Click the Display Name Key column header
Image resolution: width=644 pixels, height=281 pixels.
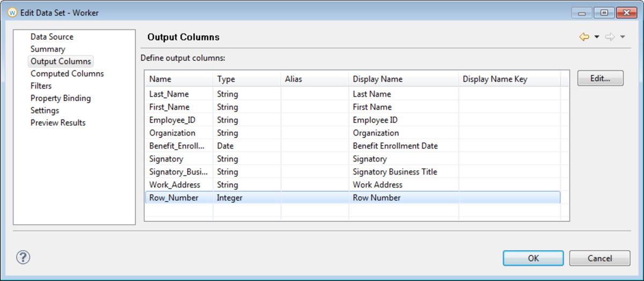pos(509,79)
